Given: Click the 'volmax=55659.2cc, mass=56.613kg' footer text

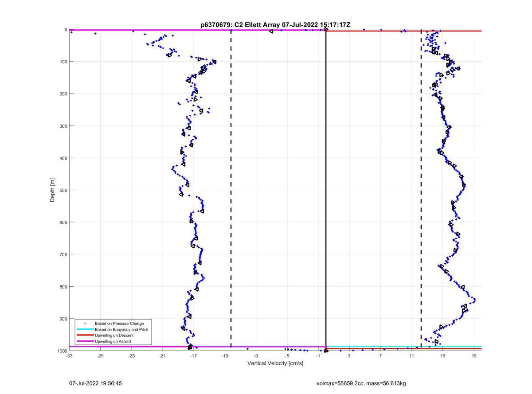Looking at the screenshot, I should (x=361, y=383).
